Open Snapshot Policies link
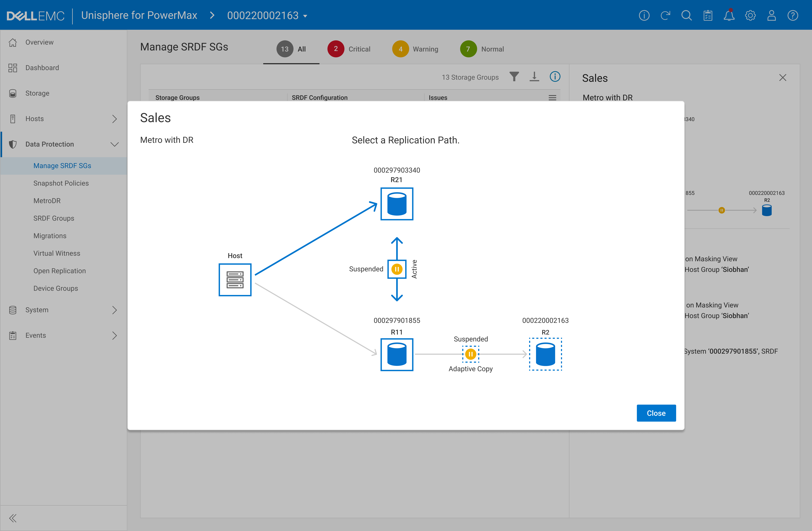Screen dimensions: 812x531 click(x=61, y=183)
